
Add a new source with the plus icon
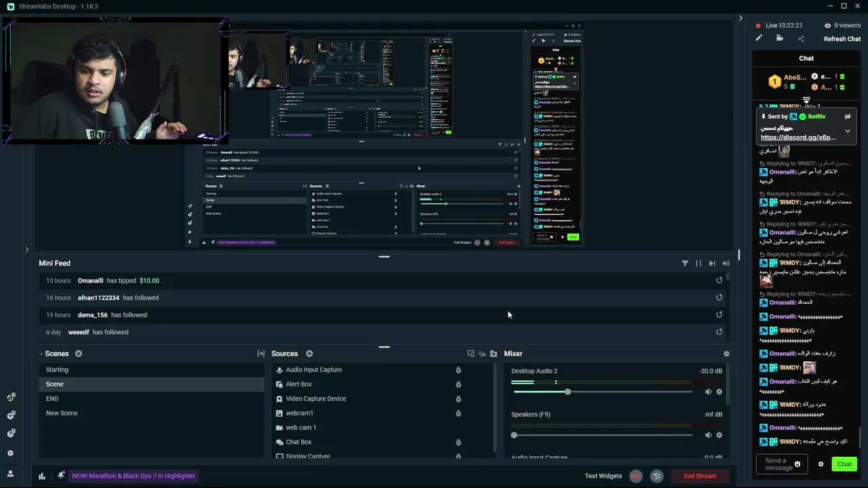click(309, 354)
